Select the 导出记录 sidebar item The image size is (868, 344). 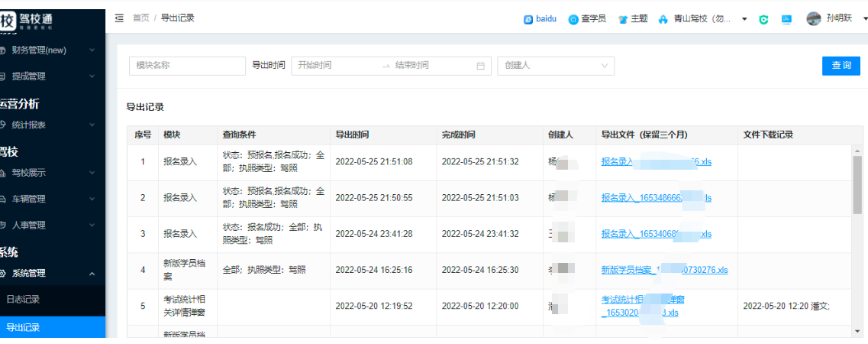[x=53, y=327]
